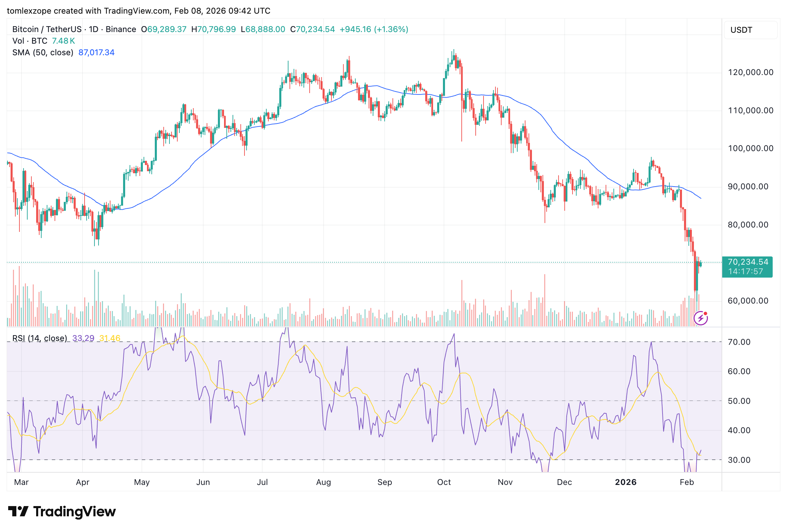The width and height of the screenshot is (787, 532).
Task: Select the 2026 label on time axis
Action: (x=626, y=482)
